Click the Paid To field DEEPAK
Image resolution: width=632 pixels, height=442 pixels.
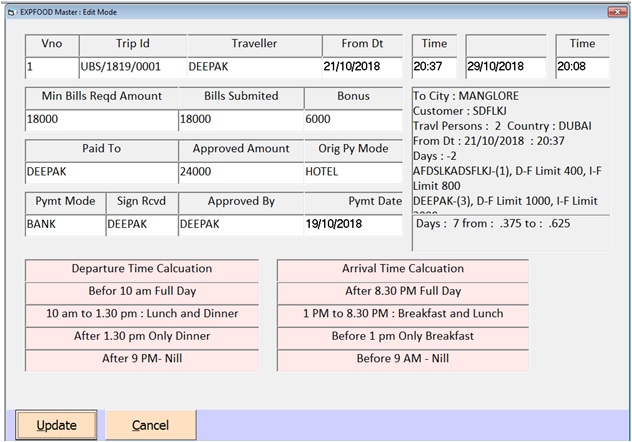(x=102, y=172)
